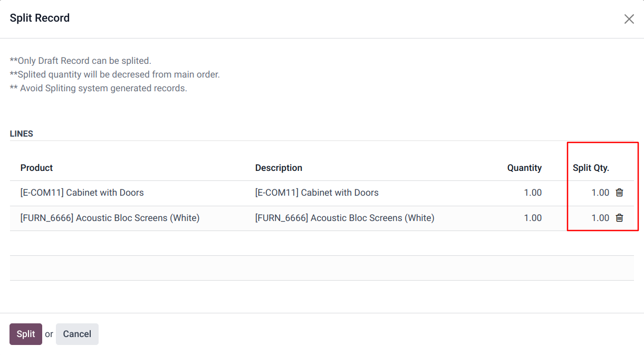Click the Split Qty. column header

pos(591,168)
